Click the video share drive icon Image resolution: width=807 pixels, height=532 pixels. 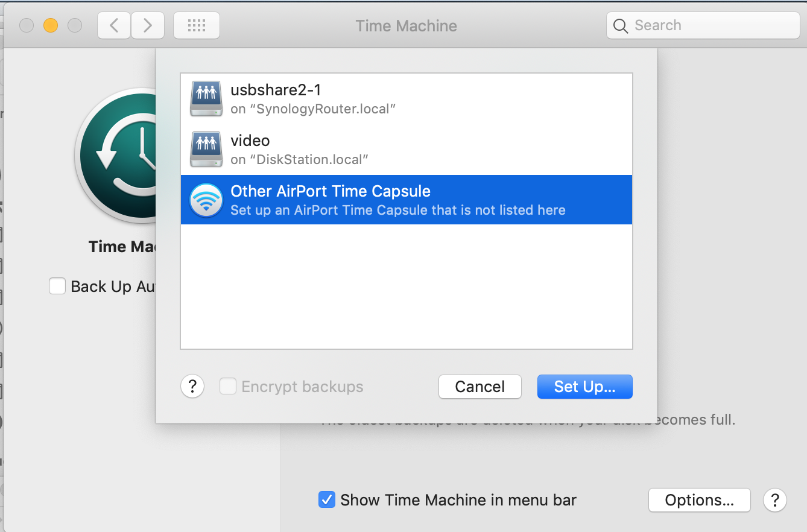206,150
